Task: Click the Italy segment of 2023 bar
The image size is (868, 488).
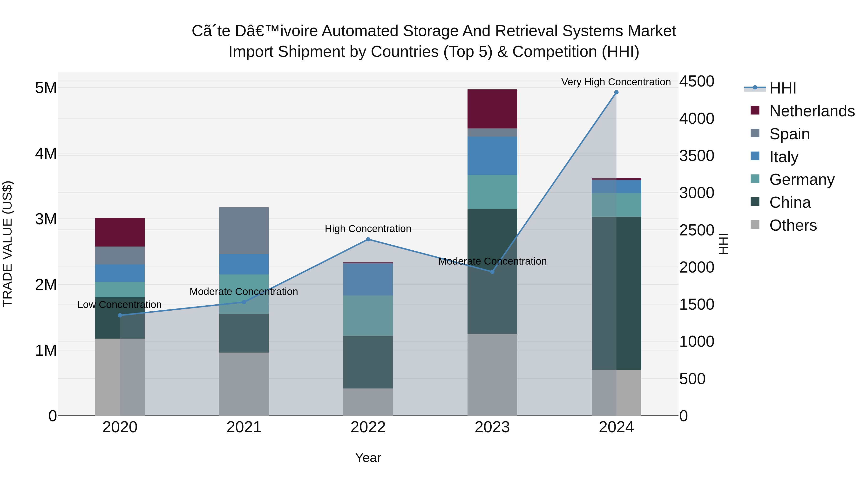Action: tap(492, 156)
